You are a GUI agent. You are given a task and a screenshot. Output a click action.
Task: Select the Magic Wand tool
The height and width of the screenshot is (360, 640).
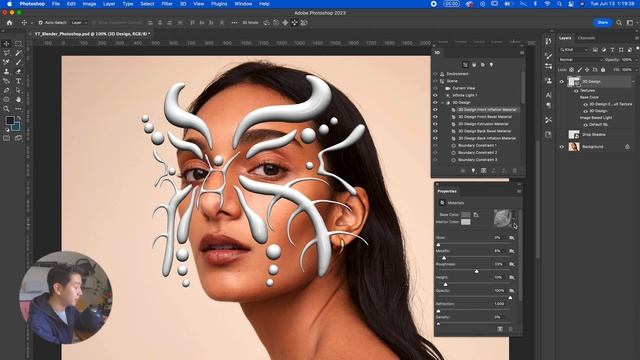point(18,53)
